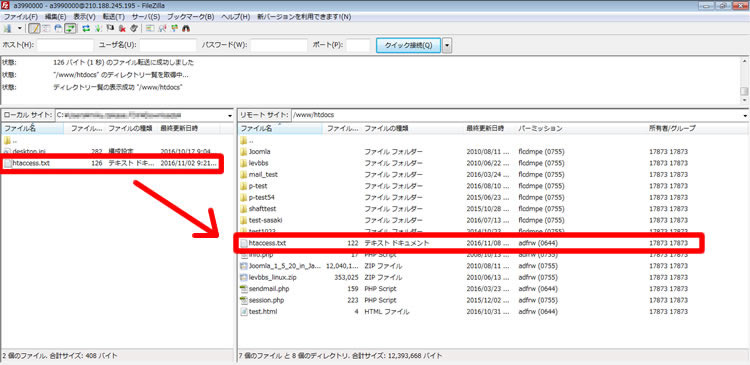Open the 編集(E) menu
Viewport: 750px width, 365px height.
55,17
